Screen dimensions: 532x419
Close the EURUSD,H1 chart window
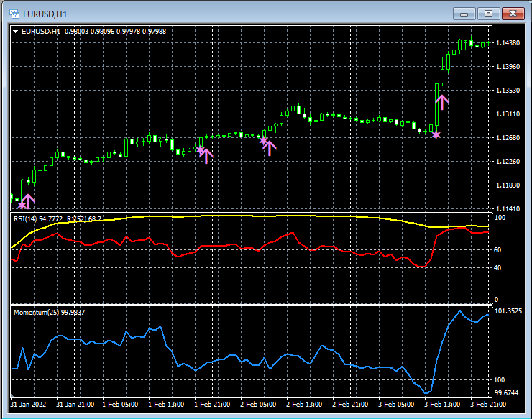point(513,13)
